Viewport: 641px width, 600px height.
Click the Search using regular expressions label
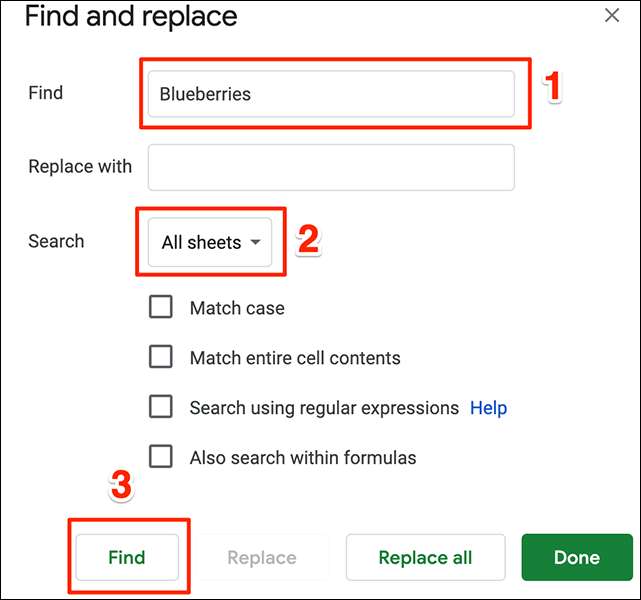[x=324, y=408]
